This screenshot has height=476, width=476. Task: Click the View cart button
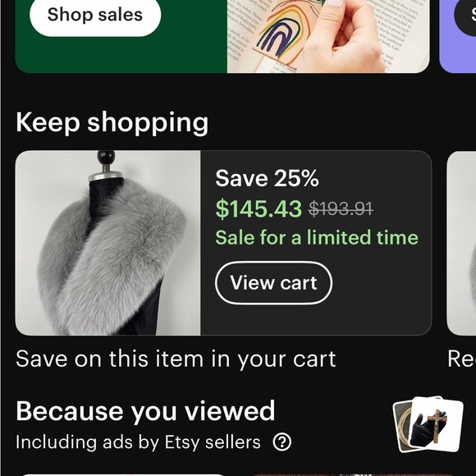pos(273,283)
